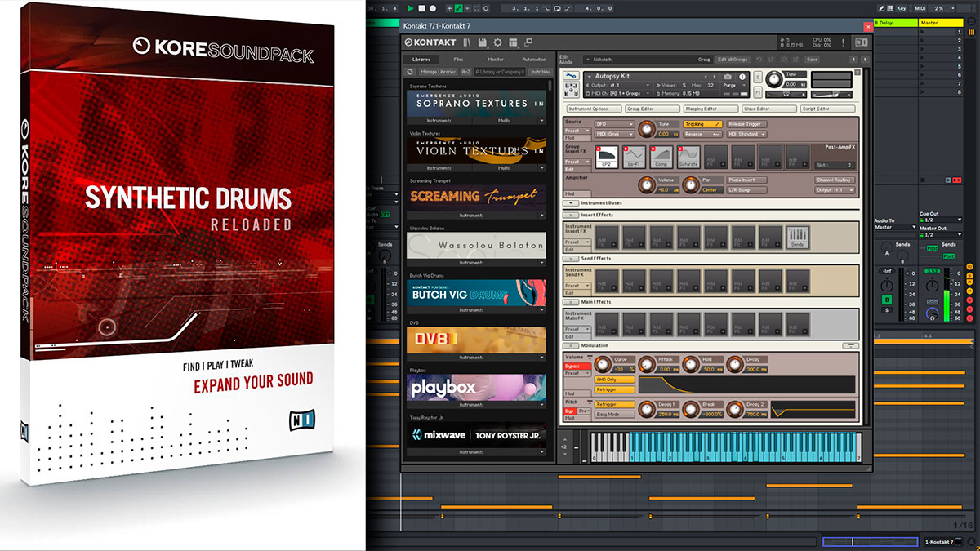Click the Channel Routing button
This screenshot has height=551, width=980.
click(835, 180)
